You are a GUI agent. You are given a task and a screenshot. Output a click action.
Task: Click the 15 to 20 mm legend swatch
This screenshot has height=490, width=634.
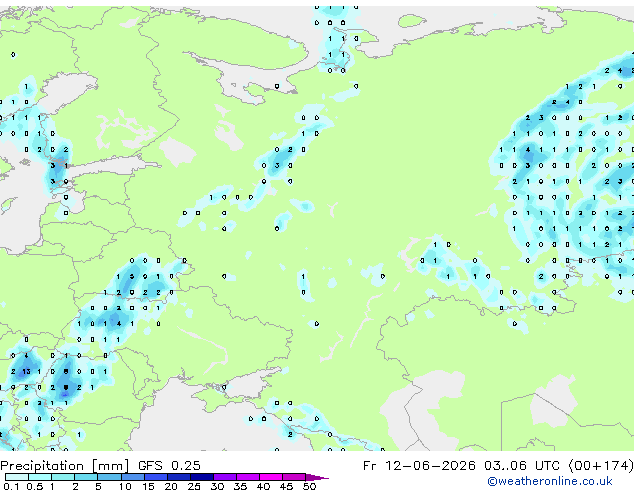pyautogui.click(x=155, y=477)
